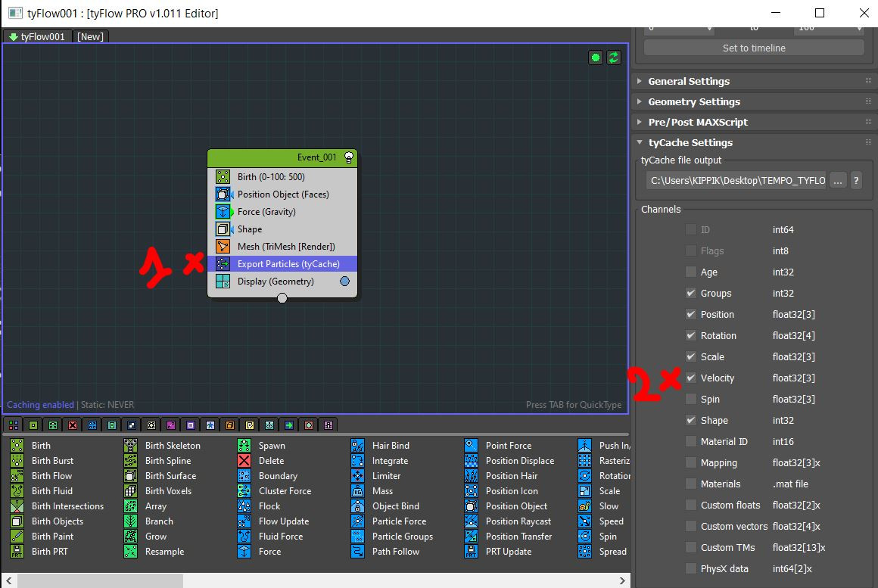Pick the Path Follow operator icon
This screenshot has height=588, width=878.
pyautogui.click(x=358, y=551)
